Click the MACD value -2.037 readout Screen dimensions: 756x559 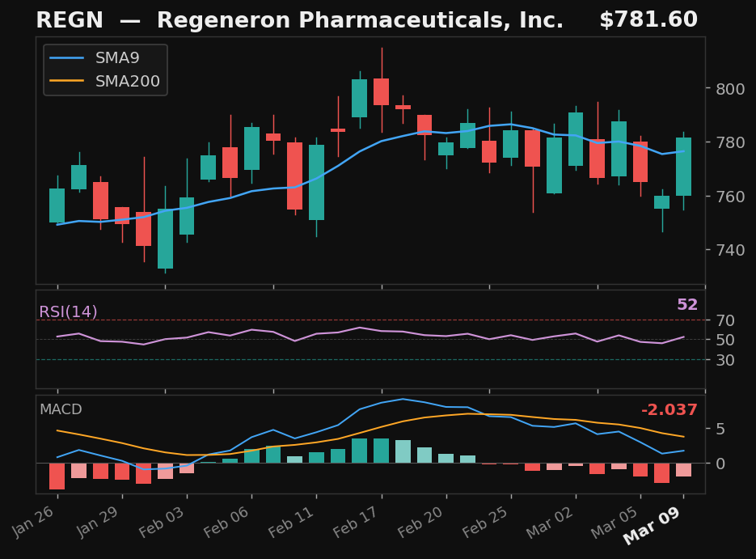(x=669, y=409)
